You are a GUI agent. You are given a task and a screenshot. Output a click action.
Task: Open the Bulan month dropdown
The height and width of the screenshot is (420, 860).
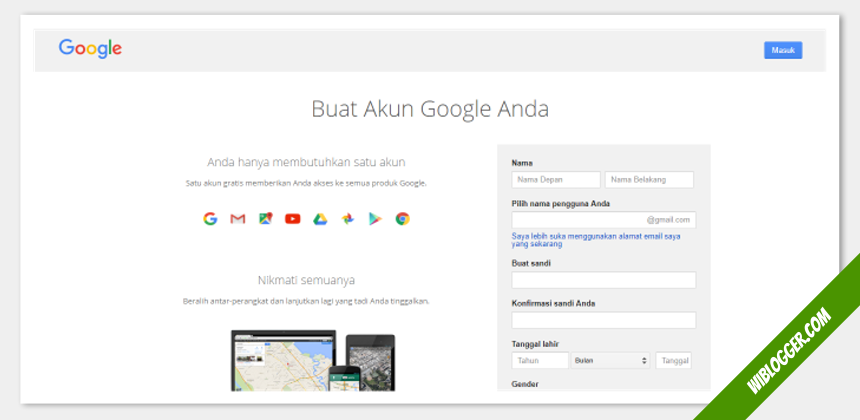610,361
